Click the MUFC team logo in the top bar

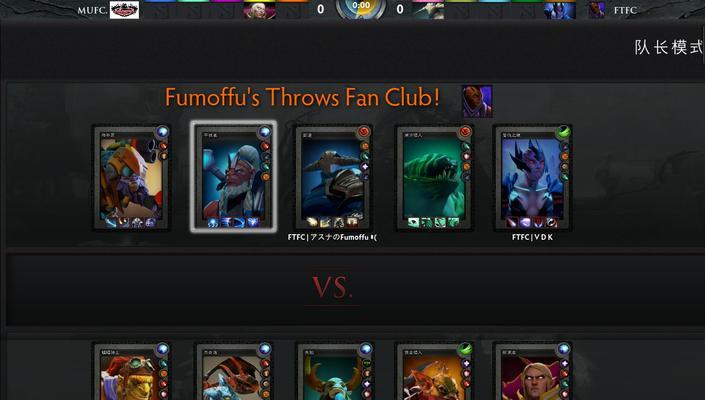coord(125,10)
